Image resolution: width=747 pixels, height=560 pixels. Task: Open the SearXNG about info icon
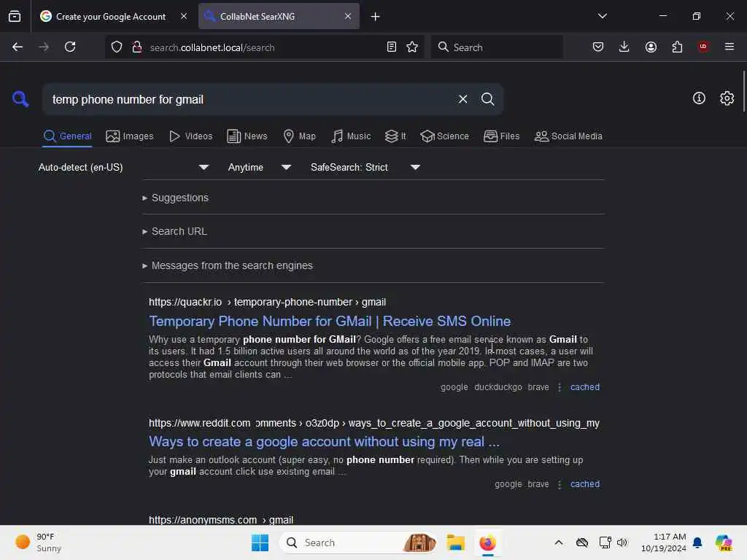tap(699, 98)
